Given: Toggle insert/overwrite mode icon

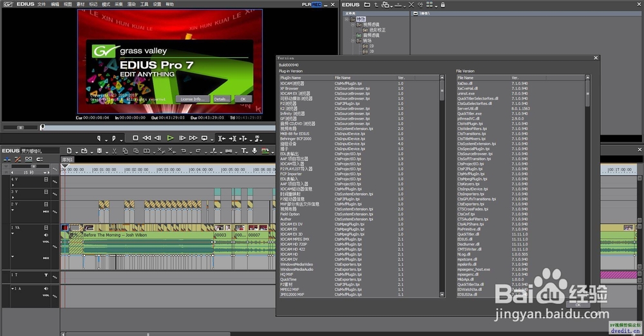Looking at the screenshot, I should (7, 160).
